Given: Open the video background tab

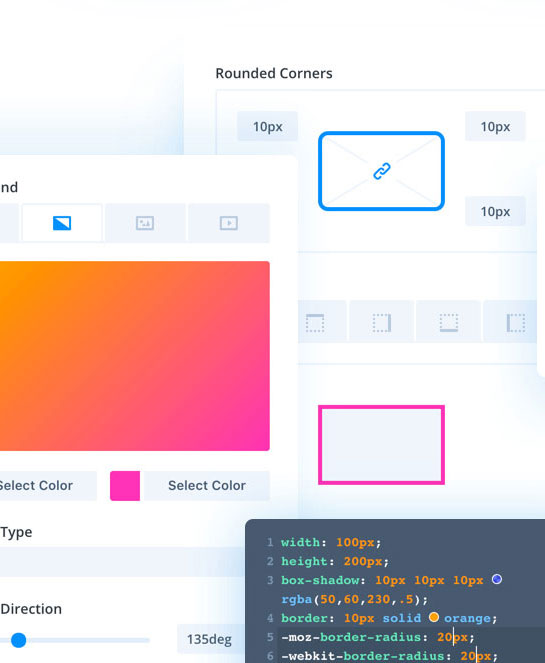Looking at the screenshot, I should tap(228, 223).
